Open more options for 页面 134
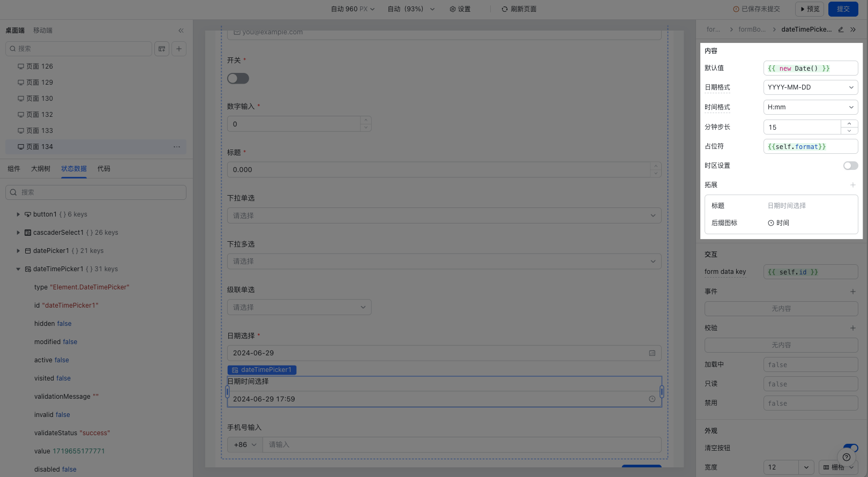The image size is (868, 477). [x=177, y=147]
